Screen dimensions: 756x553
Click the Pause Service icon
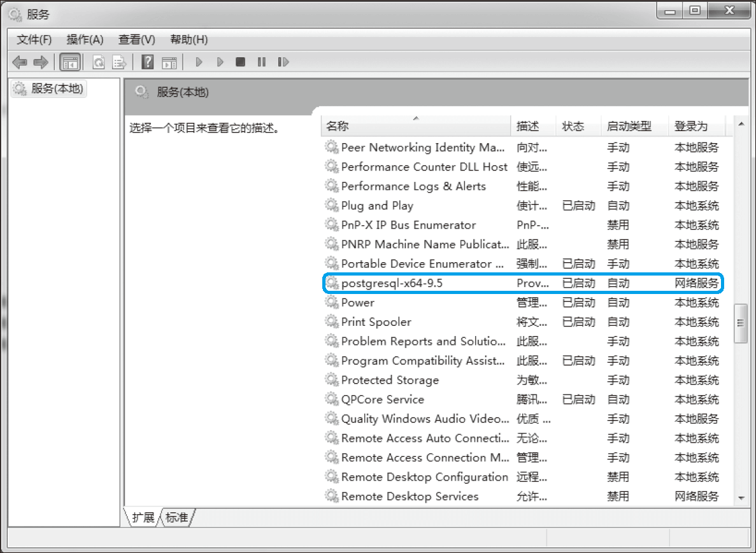coord(262,61)
